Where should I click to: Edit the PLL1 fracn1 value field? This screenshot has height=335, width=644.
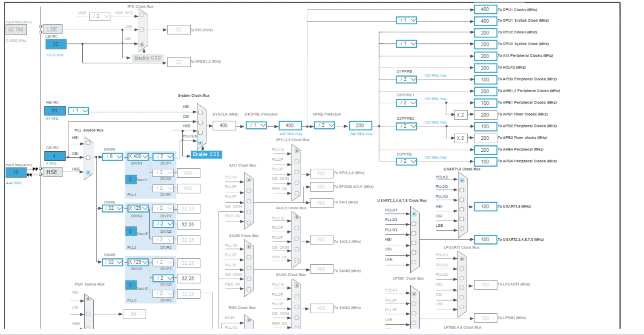tap(131, 179)
